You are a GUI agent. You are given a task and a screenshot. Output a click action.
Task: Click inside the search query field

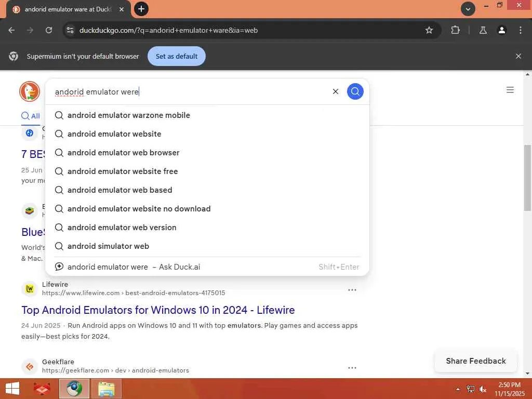190,91
